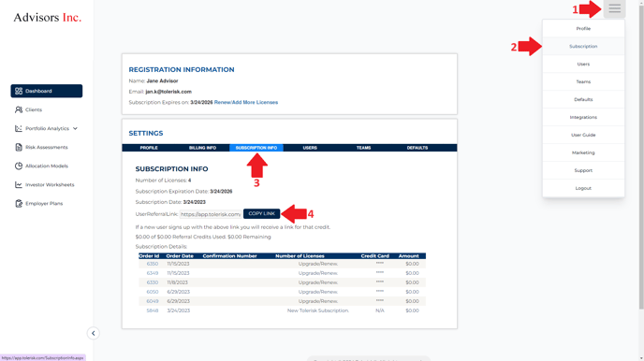This screenshot has width=644, height=361.
Task: Click the Dashboard grid icon
Action: pyautogui.click(x=19, y=91)
